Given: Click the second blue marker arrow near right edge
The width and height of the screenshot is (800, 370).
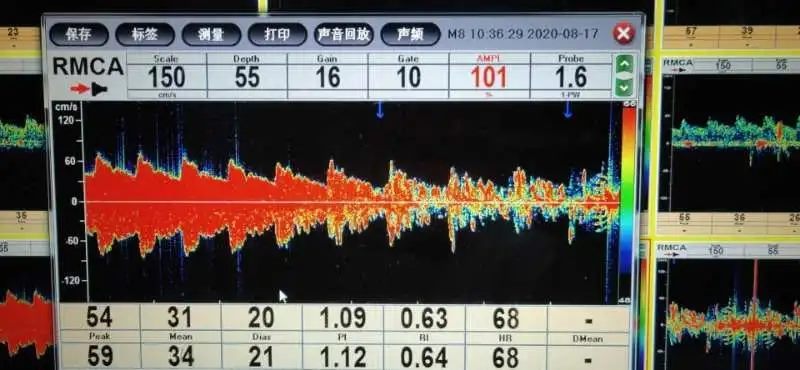Looking at the screenshot, I should click(x=568, y=109).
